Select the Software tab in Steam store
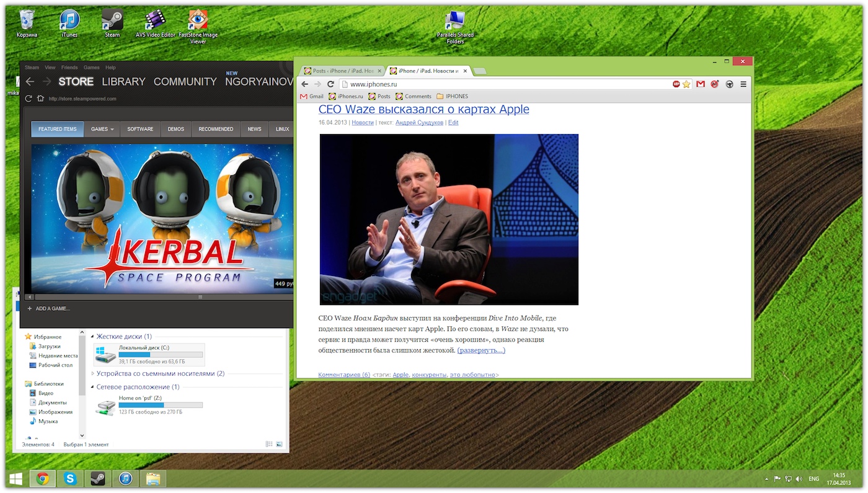868x493 pixels. pyautogui.click(x=140, y=129)
